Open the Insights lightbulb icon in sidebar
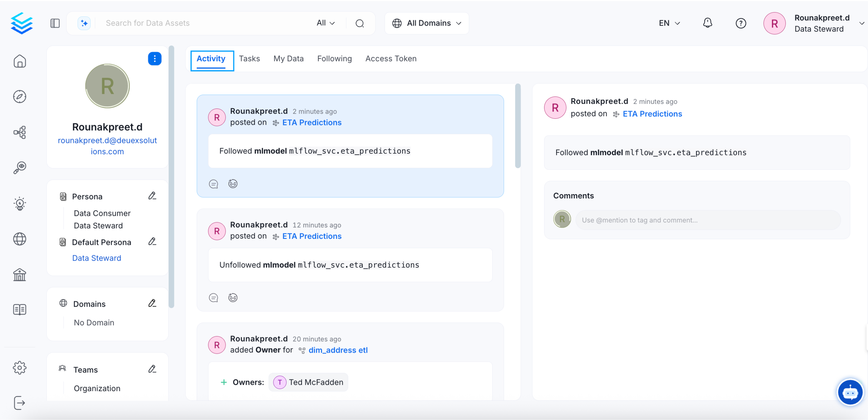The width and height of the screenshot is (868, 420). (19, 204)
